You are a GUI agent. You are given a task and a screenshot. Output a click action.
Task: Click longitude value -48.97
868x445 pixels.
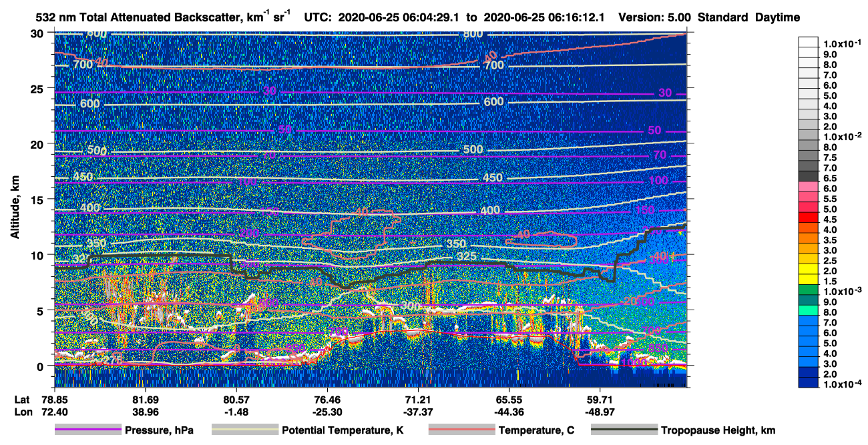(599, 412)
